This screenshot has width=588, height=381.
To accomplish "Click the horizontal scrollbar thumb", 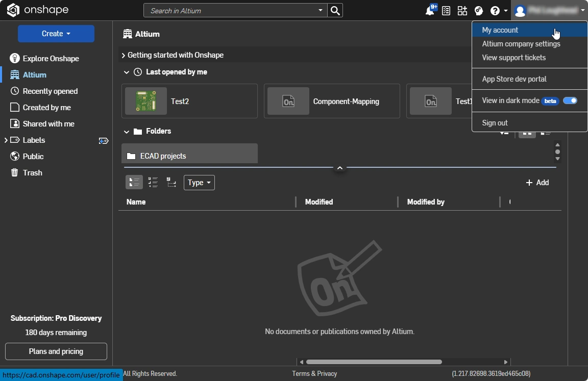I will point(374,362).
